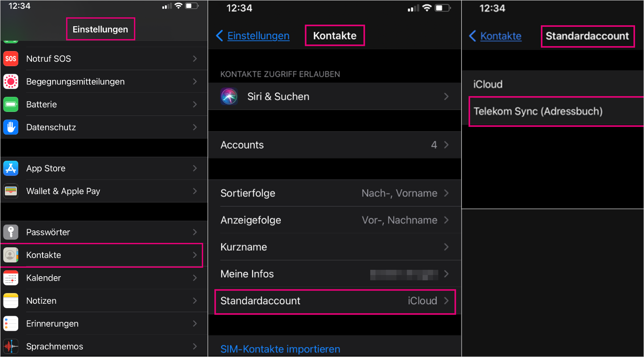Open chevron on Standardaccount iCloud row
The width and height of the screenshot is (644, 357).
[447, 301]
